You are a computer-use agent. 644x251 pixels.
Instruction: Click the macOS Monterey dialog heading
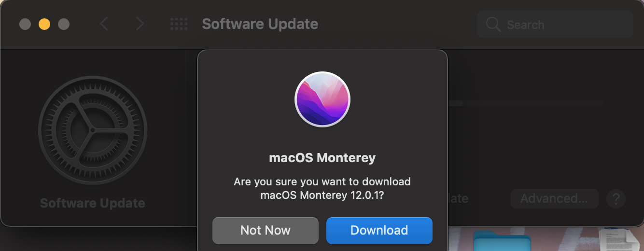(322, 158)
